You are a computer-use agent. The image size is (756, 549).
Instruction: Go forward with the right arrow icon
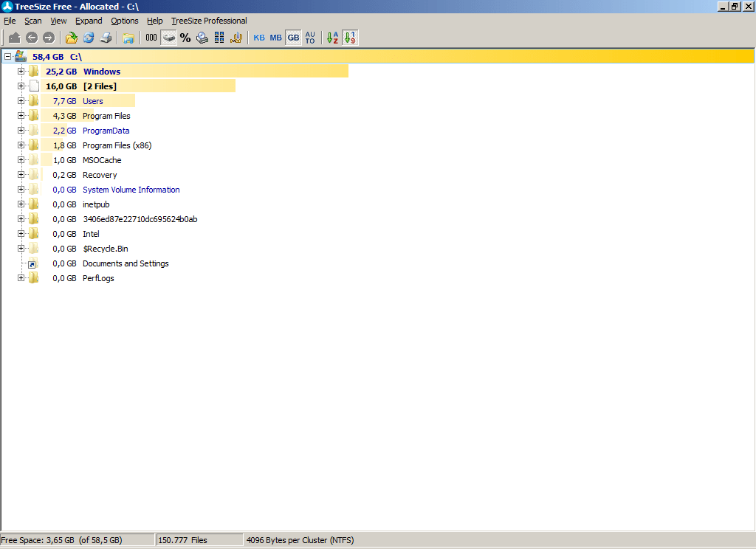click(49, 38)
